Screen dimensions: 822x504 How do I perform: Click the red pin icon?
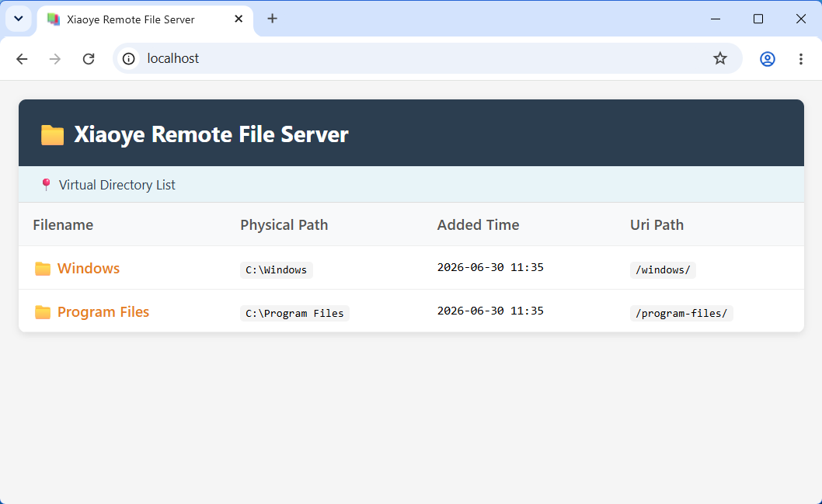coord(46,184)
